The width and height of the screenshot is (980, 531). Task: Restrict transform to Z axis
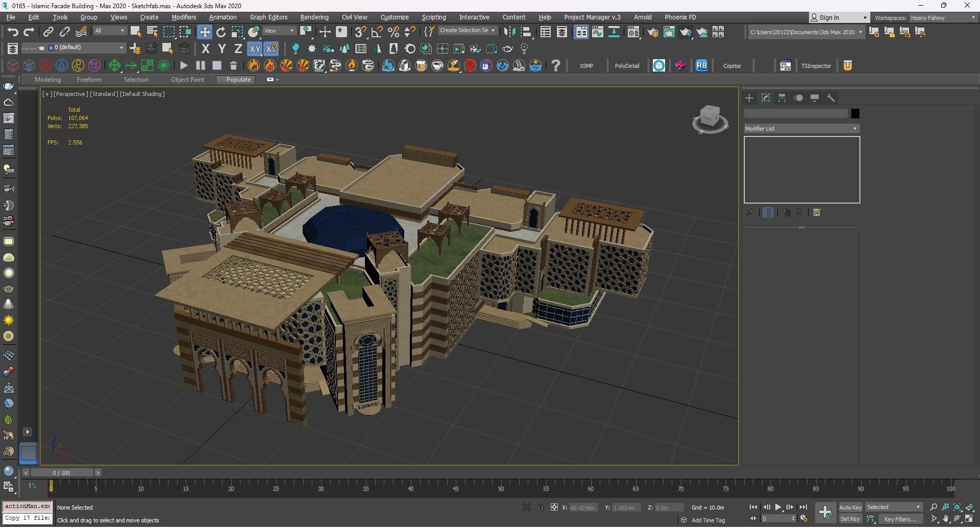point(238,49)
